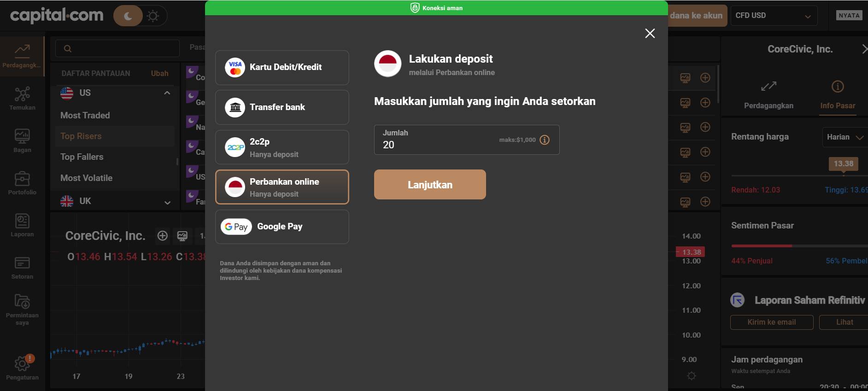The image size is (868, 391).
Task: Click the Pasar tab behind the dialog
Action: coord(197,47)
